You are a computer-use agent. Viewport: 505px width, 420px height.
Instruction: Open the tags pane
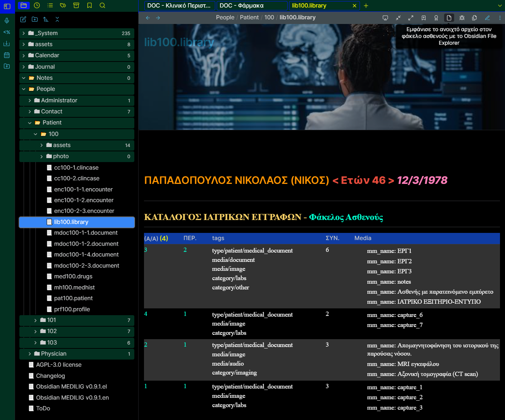[x=63, y=5]
